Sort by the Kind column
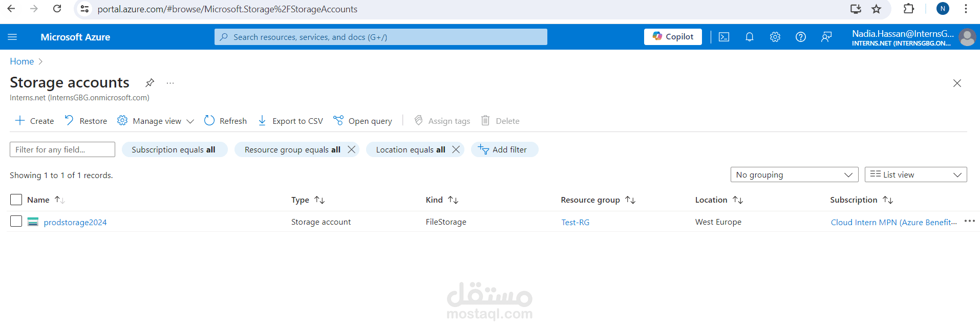Viewport: 980px width, 328px height. 442,200
